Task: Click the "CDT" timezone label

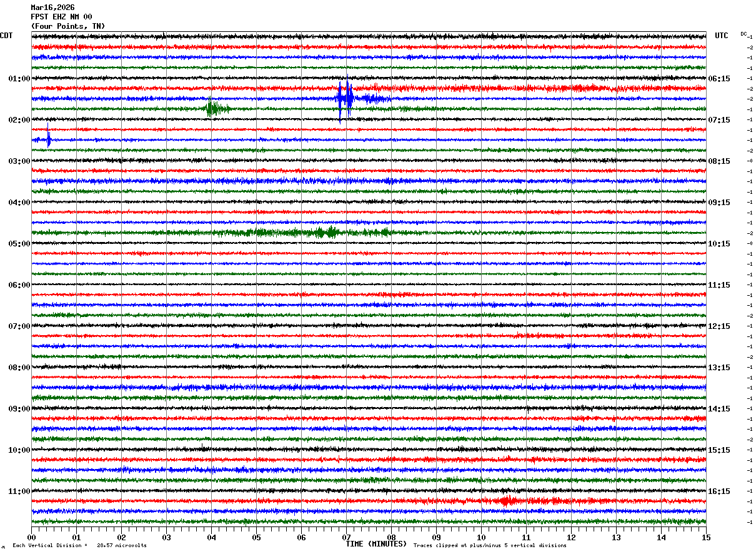Action: coord(6,36)
